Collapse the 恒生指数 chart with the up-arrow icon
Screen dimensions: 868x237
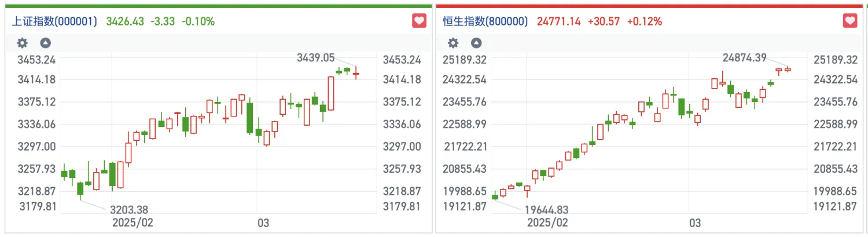(x=476, y=43)
